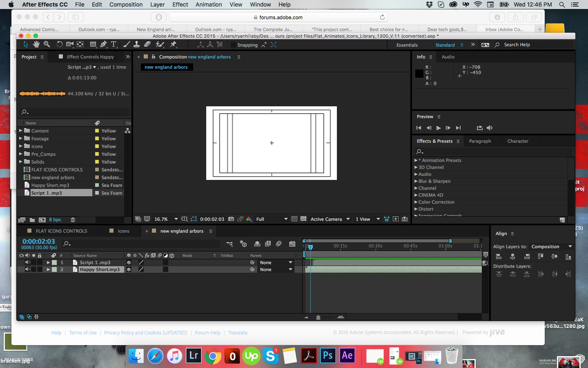Click the interpret footage icon in Project panel

[22, 220]
